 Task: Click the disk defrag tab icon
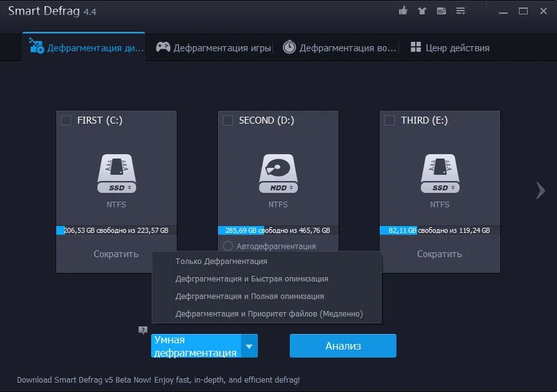coord(36,46)
